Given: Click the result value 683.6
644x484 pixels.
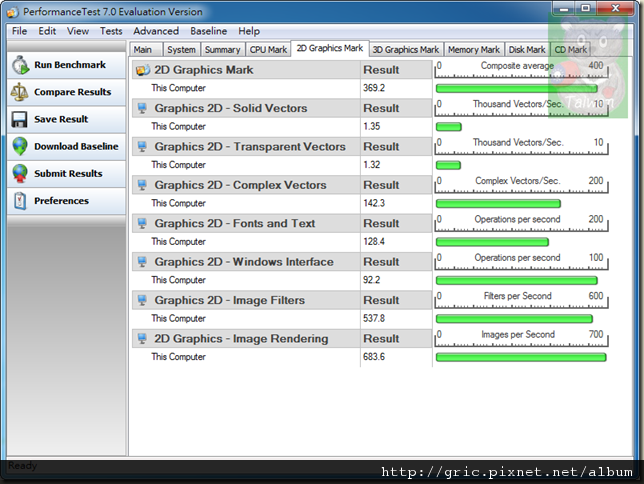Looking at the screenshot, I should click(x=374, y=357).
